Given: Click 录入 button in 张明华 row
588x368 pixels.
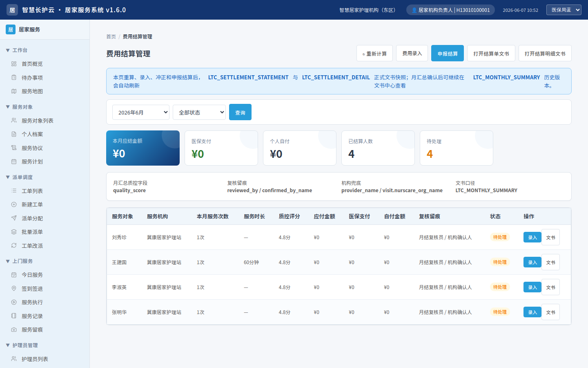Looking at the screenshot, I should [532, 312].
